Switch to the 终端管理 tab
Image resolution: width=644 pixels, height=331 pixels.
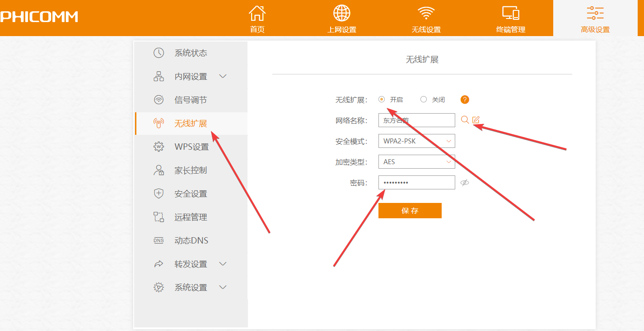point(511,18)
